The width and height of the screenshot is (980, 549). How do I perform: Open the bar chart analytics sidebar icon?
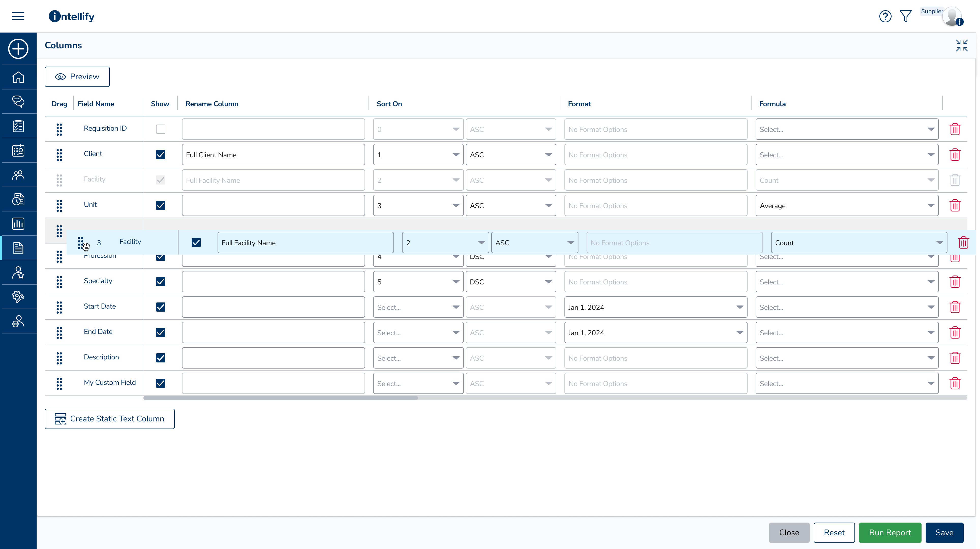pyautogui.click(x=18, y=224)
